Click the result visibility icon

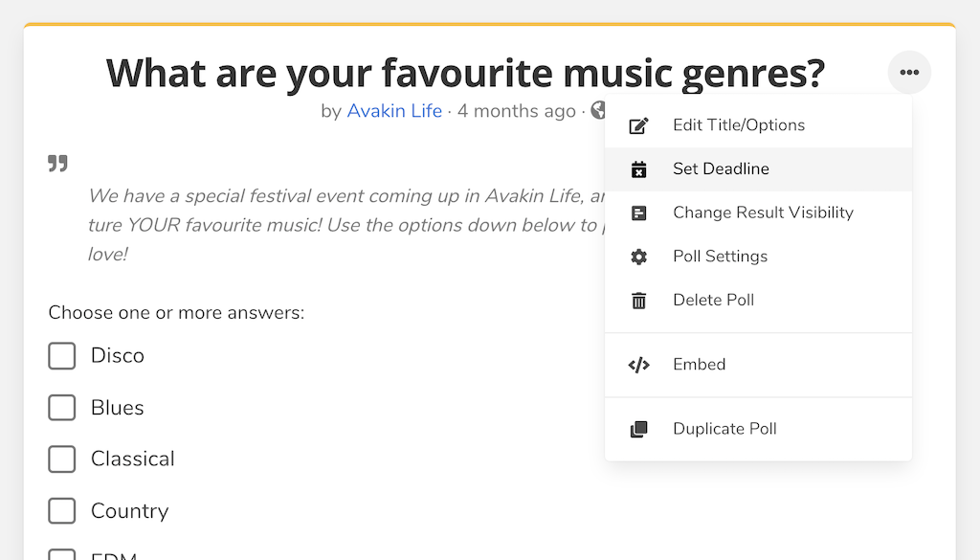638,213
